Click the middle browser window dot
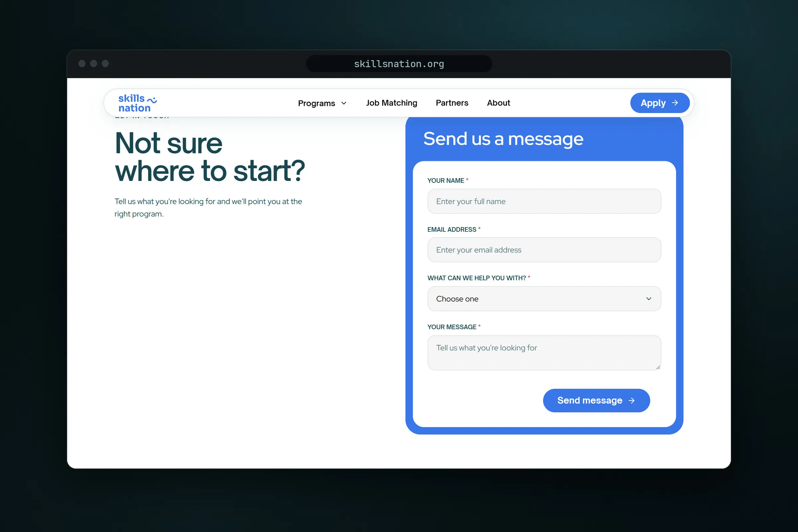This screenshot has height=532, width=798. coord(94,64)
